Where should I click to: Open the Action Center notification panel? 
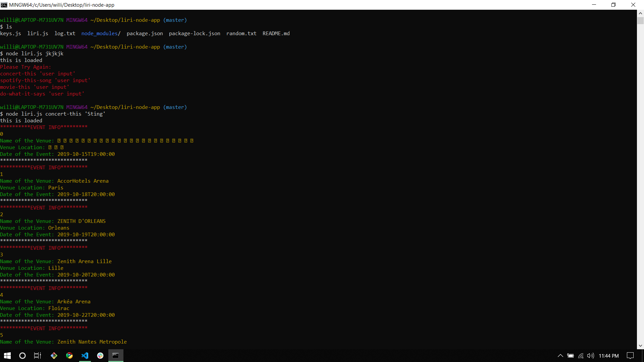point(629,356)
